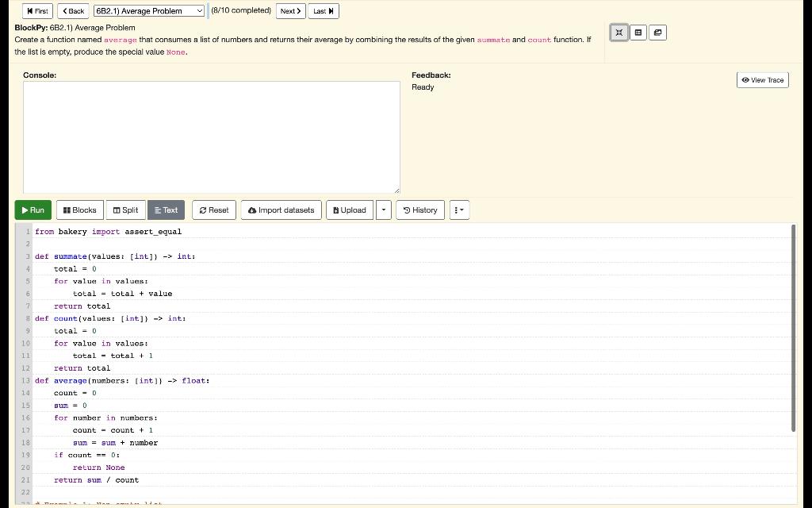
Task: Click the 'def average' code line
Action: (122, 381)
